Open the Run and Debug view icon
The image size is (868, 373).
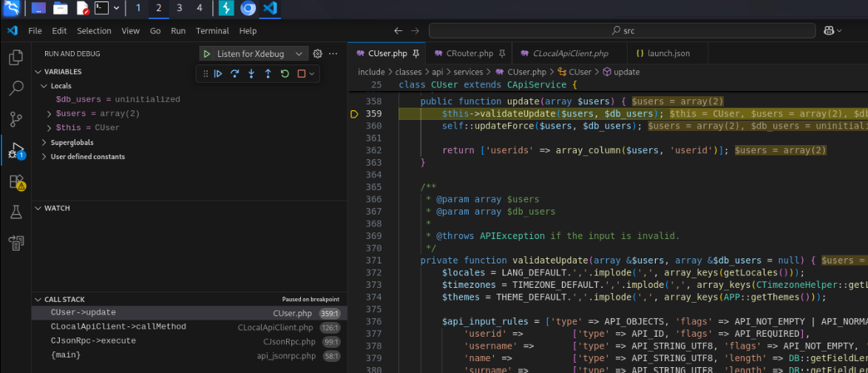(16, 150)
